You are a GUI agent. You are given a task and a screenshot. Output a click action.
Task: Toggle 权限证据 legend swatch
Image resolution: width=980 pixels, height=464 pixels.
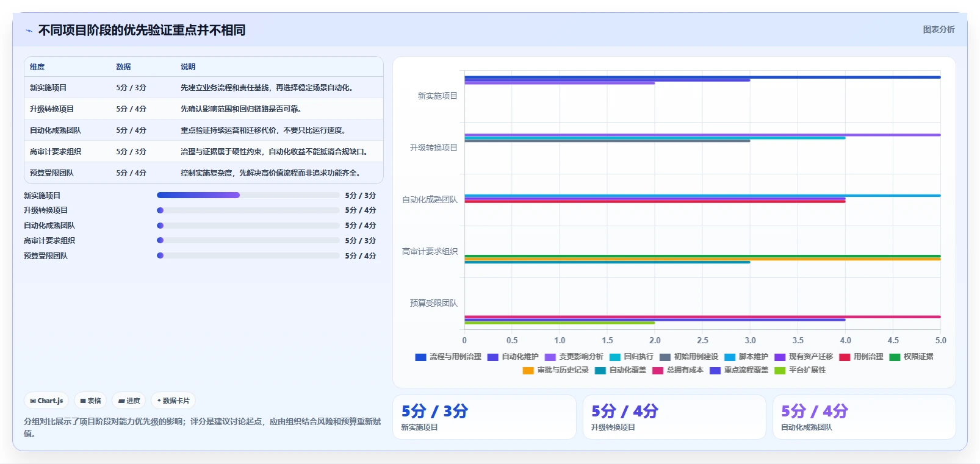895,357
